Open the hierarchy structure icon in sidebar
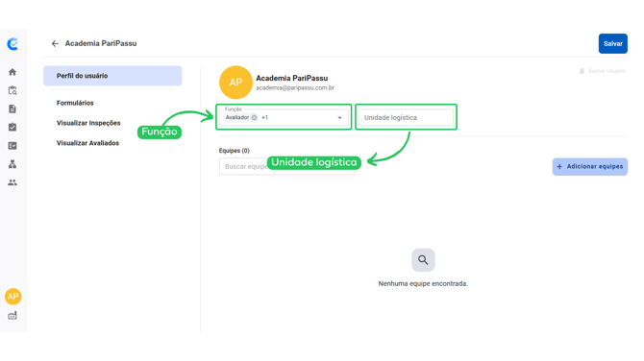This screenshot has width=644, height=361. point(12,164)
